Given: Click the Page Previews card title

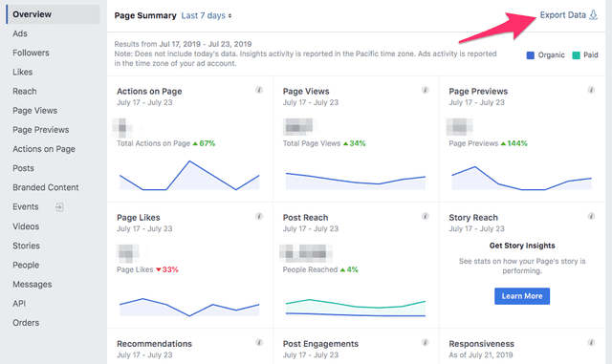Looking at the screenshot, I should (x=478, y=92).
